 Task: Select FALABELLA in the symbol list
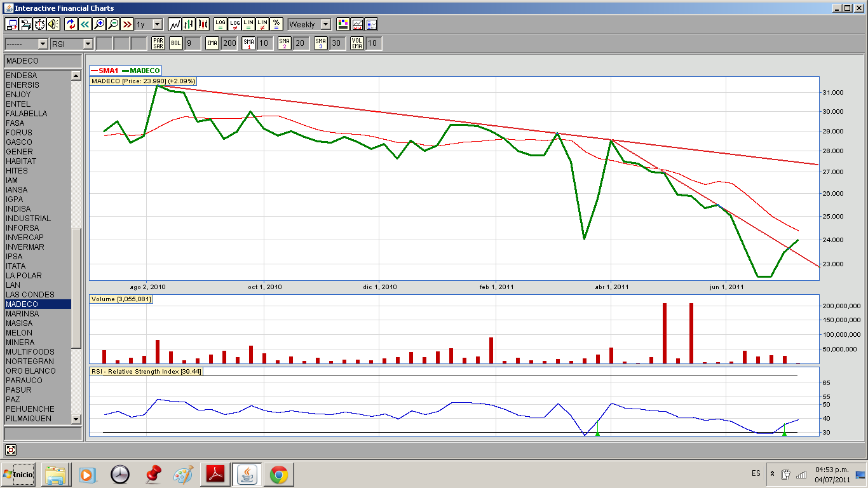click(38, 114)
